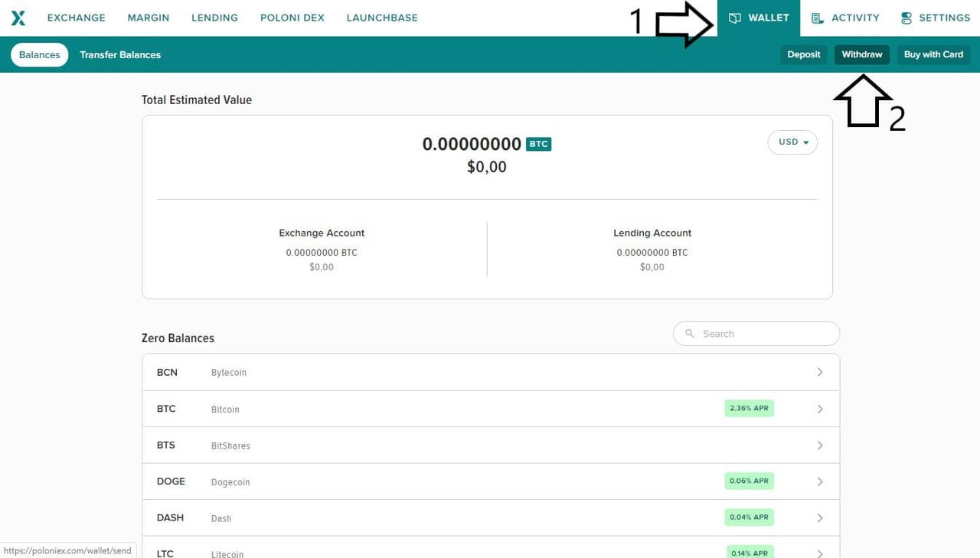Open the Activity section

tap(845, 18)
